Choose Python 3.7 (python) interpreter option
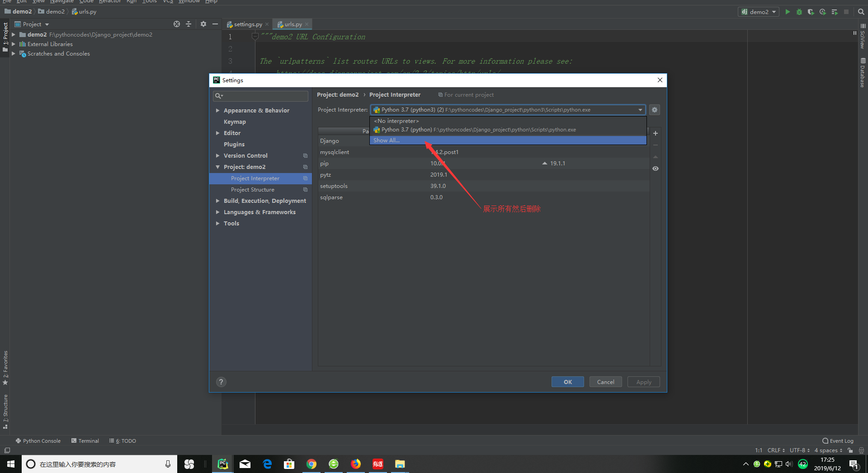 click(x=508, y=130)
